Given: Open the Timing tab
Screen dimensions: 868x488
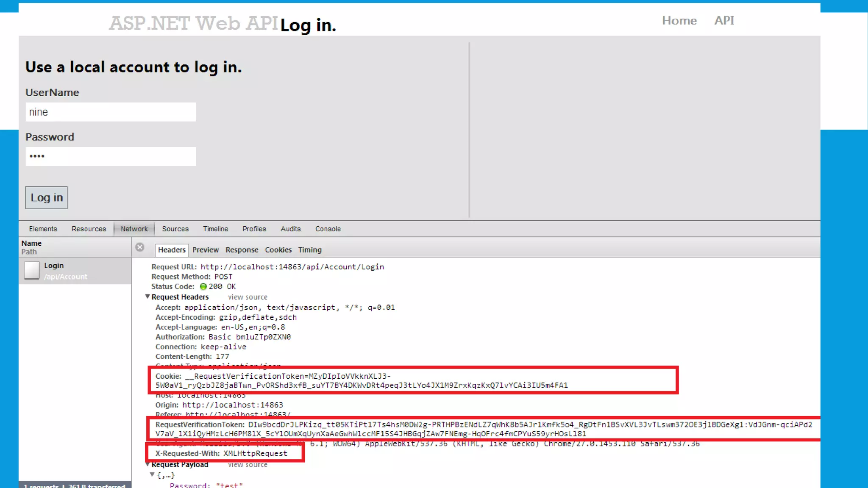Looking at the screenshot, I should tap(309, 250).
